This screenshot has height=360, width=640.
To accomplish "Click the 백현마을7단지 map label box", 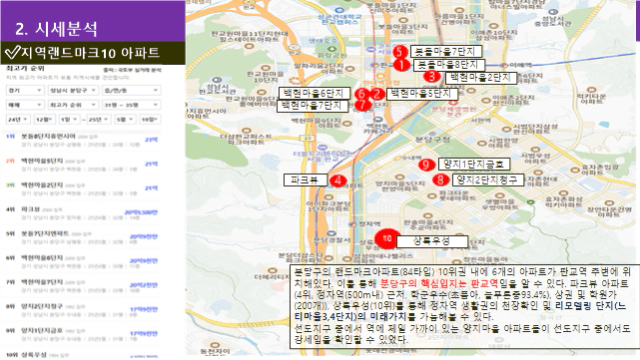I will [313, 106].
